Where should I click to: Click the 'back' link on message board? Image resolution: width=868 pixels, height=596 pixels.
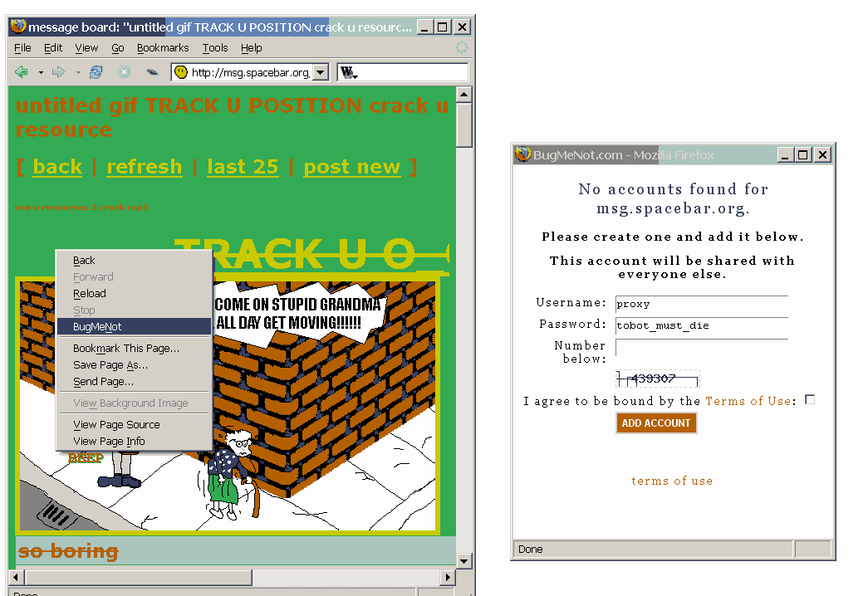[x=57, y=167]
